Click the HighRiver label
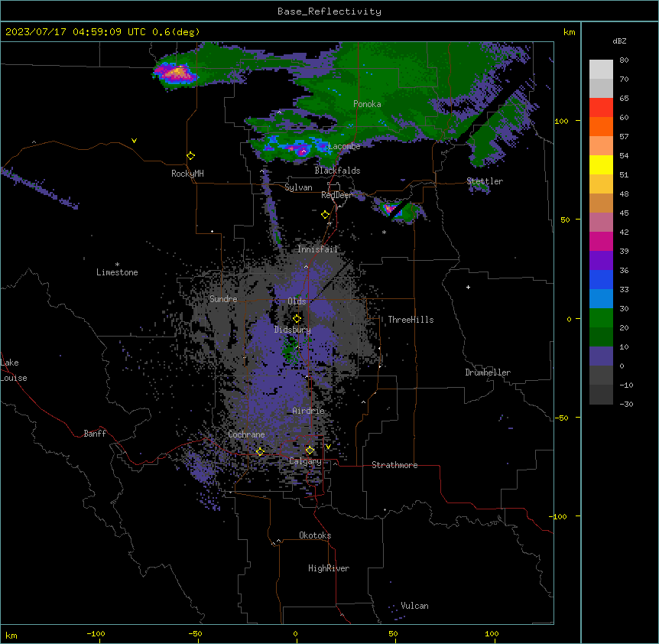Image resolution: width=659 pixels, height=644 pixels. (329, 568)
